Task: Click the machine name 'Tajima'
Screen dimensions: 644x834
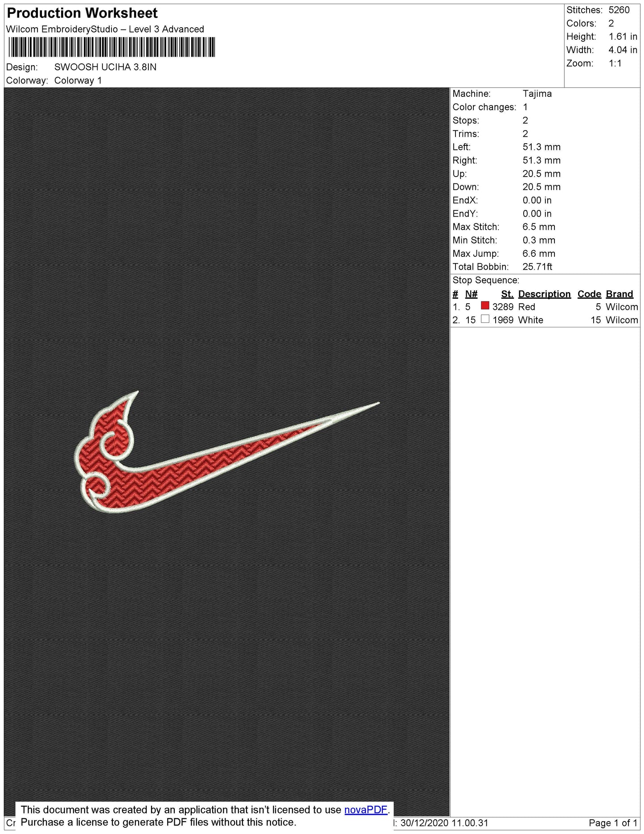Action: pyautogui.click(x=537, y=94)
